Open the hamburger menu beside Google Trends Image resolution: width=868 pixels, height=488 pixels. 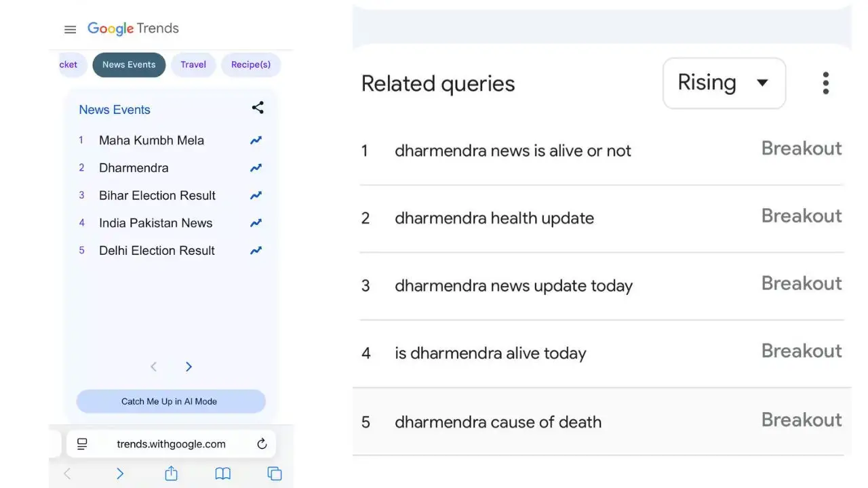(70, 29)
